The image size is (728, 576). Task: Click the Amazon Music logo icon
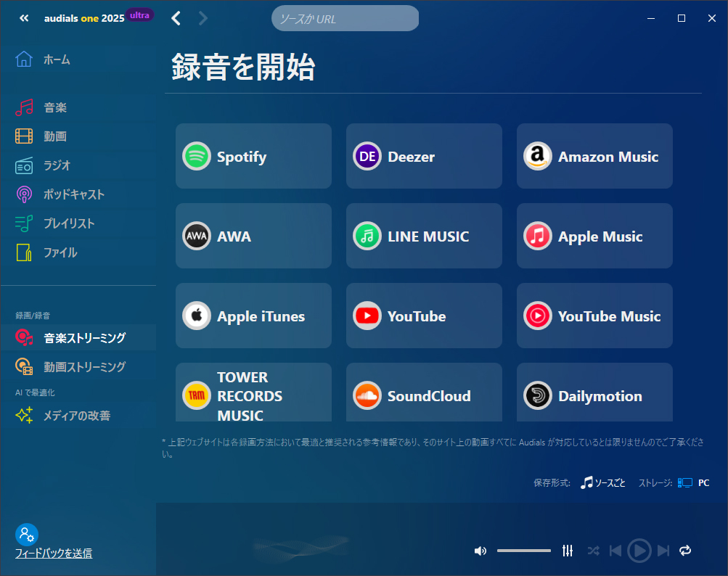(538, 156)
